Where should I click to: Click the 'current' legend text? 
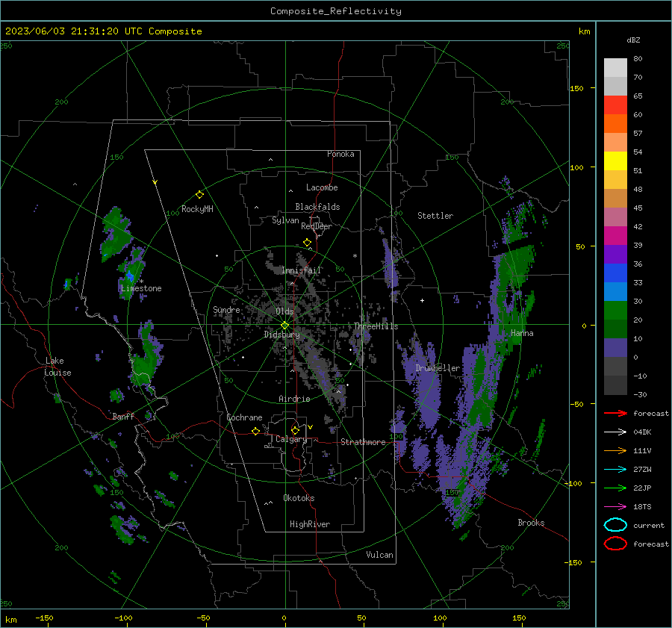pos(649,525)
